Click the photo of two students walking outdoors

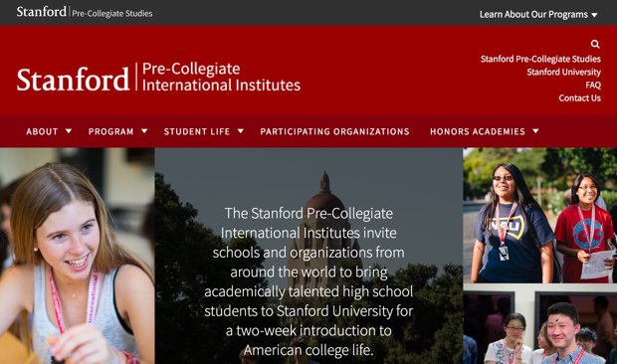coord(539,216)
